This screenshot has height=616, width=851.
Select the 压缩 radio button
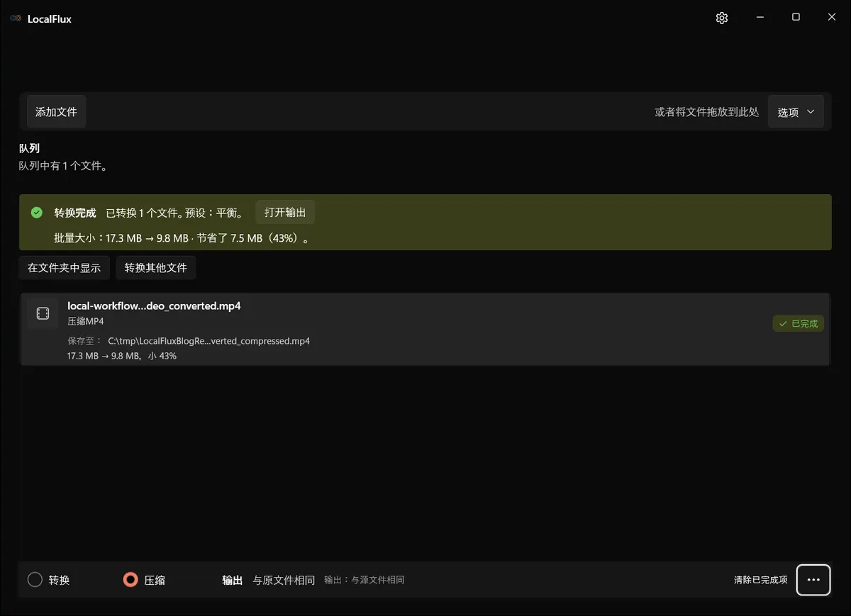coord(130,580)
